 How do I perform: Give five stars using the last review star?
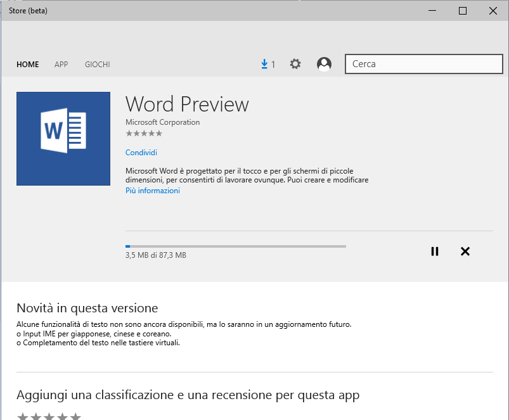[x=75, y=416]
